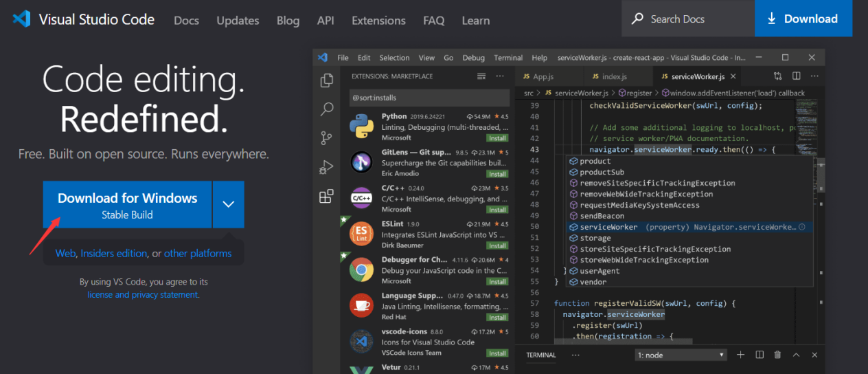This screenshot has width=868, height=374.
Task: Open the Help menu in the editor
Action: coord(540,58)
